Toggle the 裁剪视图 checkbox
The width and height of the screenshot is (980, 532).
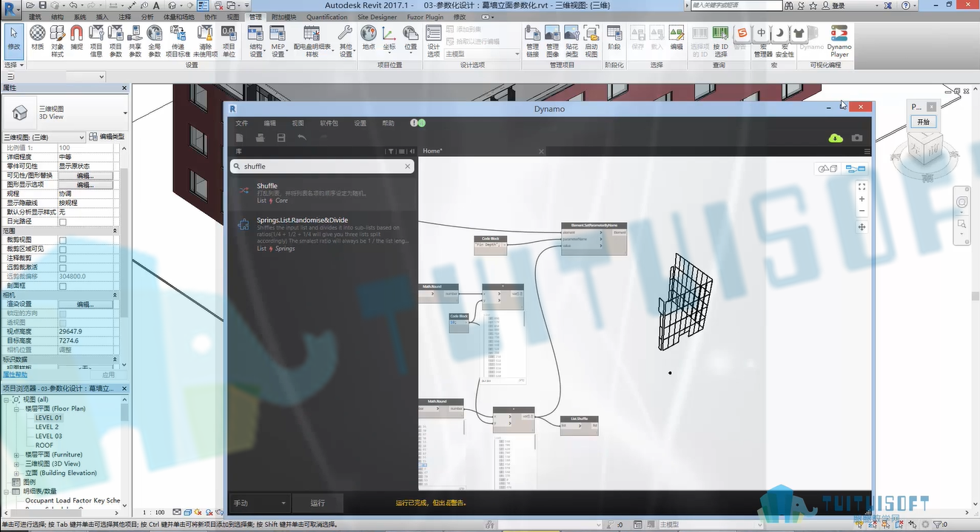[63, 240]
